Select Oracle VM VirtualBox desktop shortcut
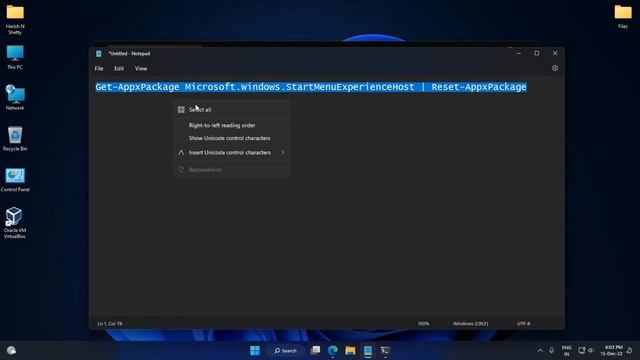The image size is (640, 360). click(x=15, y=222)
